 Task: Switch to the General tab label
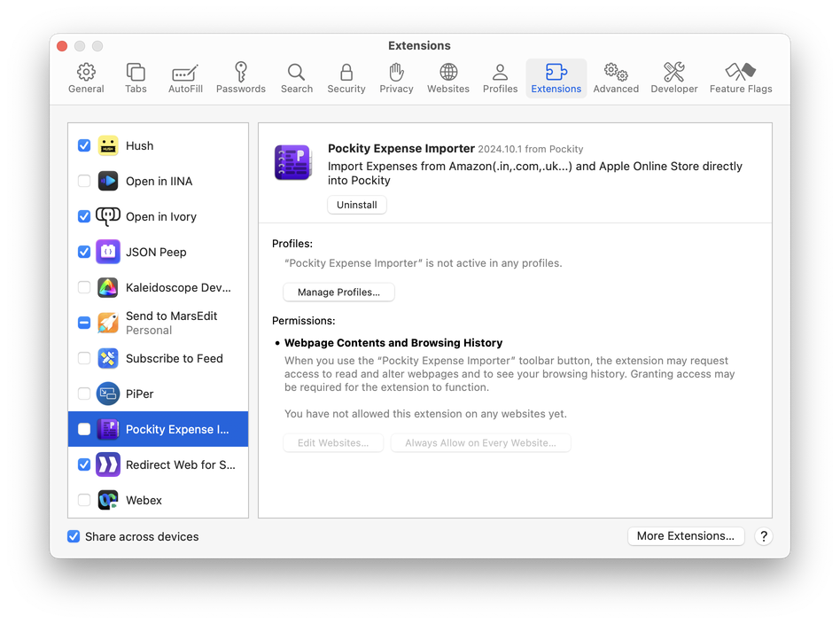coord(86,89)
